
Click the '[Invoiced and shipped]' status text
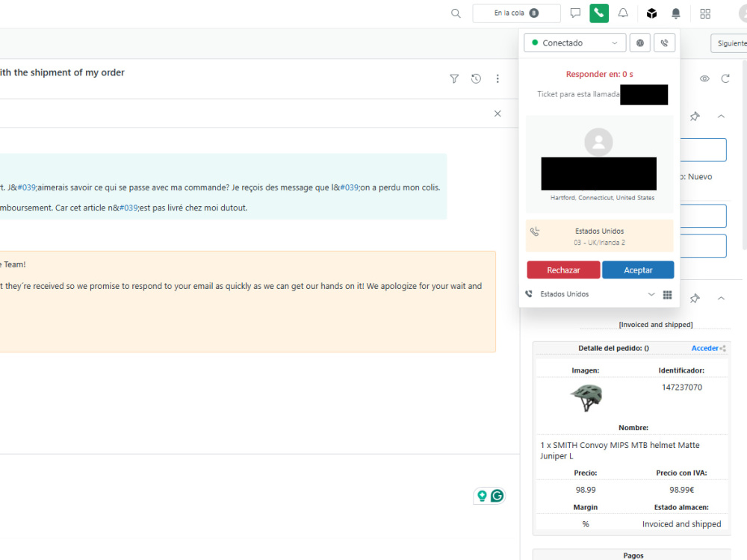point(656,325)
